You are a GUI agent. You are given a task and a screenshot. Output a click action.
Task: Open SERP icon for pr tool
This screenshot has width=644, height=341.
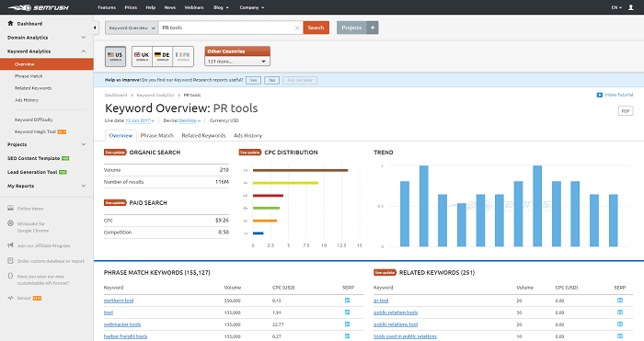pos(620,301)
